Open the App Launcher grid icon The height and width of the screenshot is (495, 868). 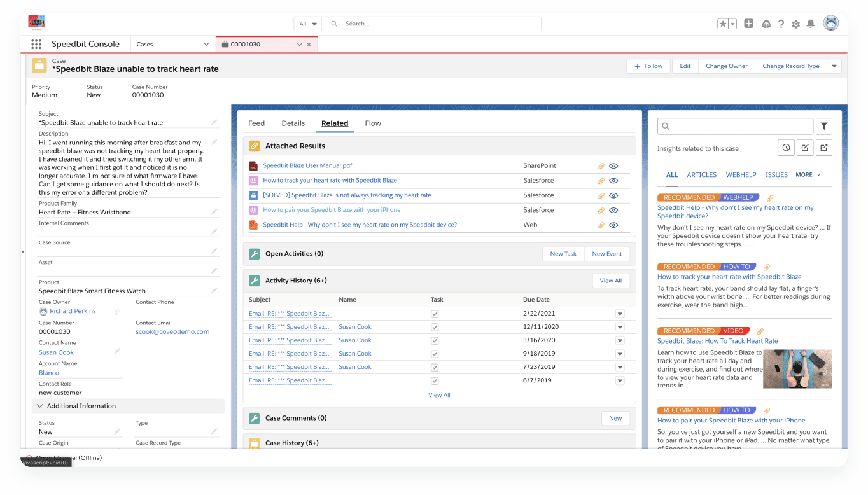coord(36,45)
